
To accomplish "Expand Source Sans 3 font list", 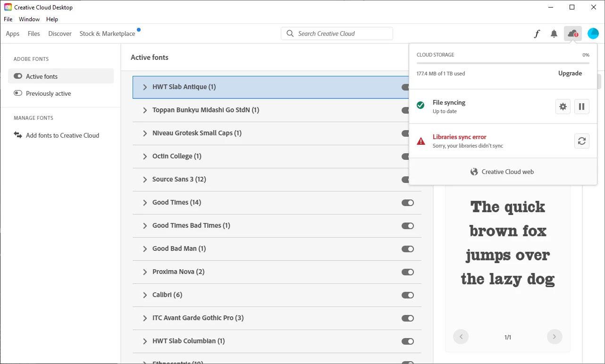I will (x=145, y=180).
